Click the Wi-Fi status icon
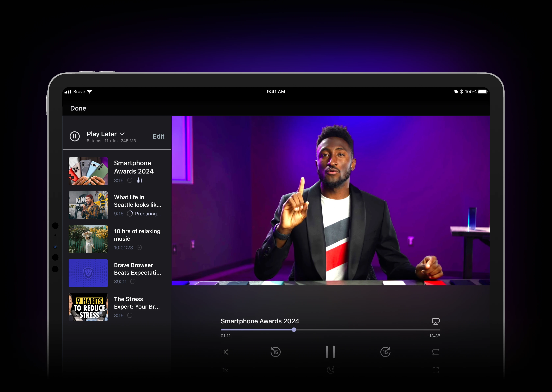552x392 pixels. click(90, 91)
